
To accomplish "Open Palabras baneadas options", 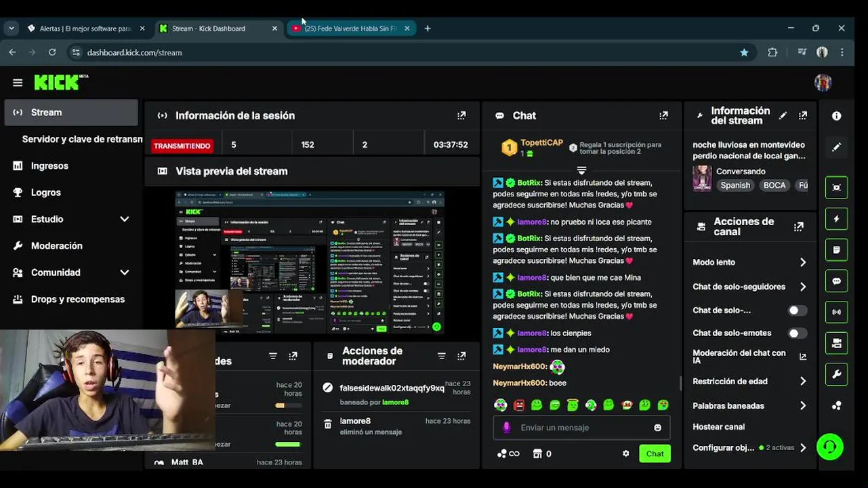I will tap(750, 406).
